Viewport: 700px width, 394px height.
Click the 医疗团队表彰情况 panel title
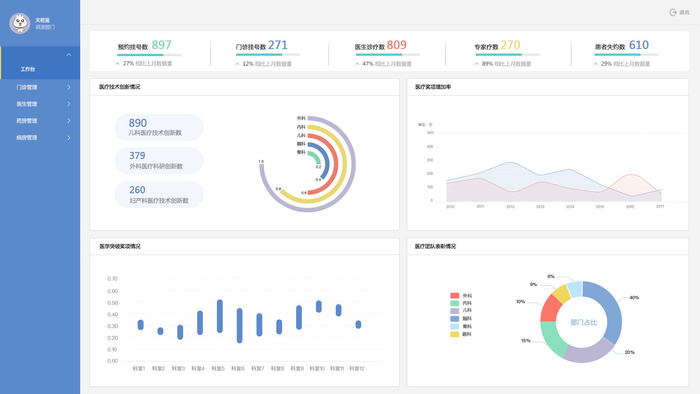435,246
